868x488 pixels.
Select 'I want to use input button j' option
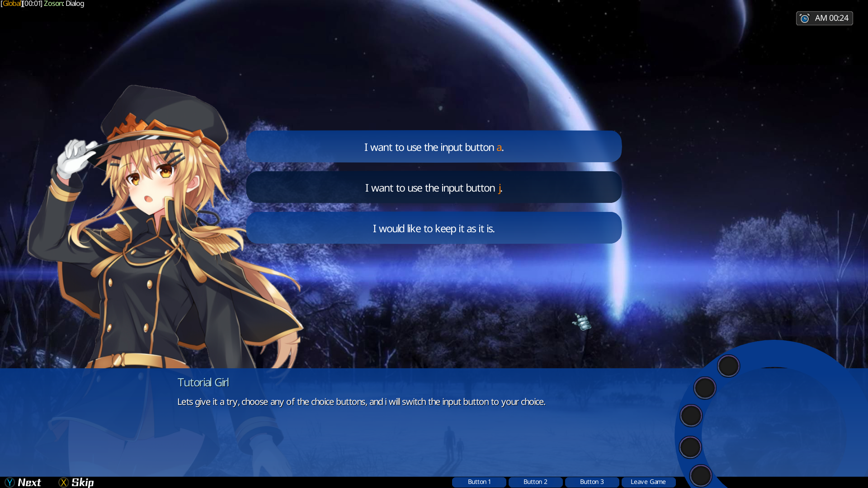[434, 187]
